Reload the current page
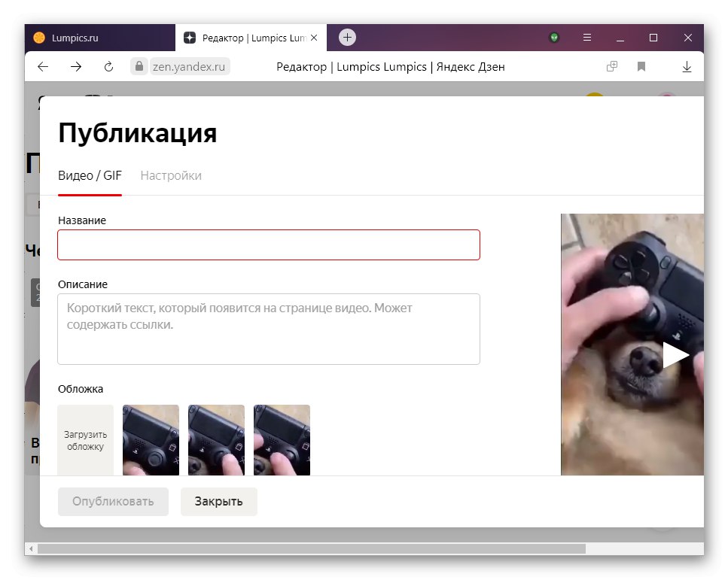This screenshot has height=580, width=728. 108,66
